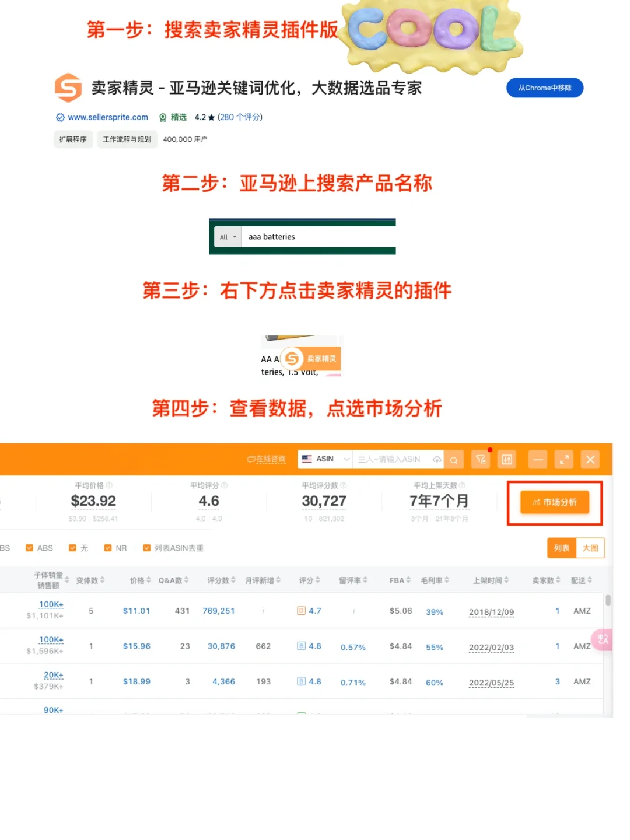Click the $18.99 price
The height and width of the screenshot is (840, 630).
(136, 681)
